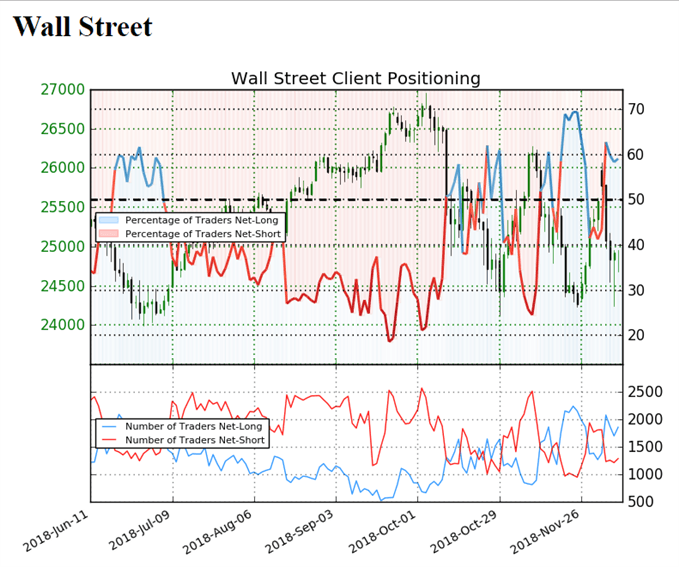Click the 2000 traders axis label

(x=645, y=419)
